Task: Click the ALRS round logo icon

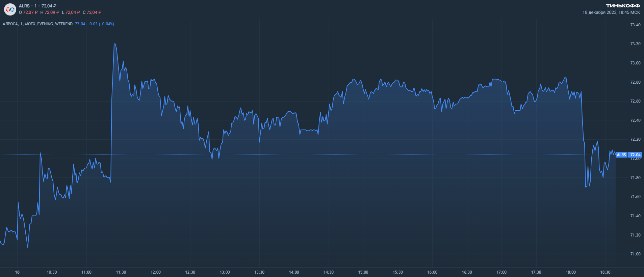Action: pyautogui.click(x=10, y=9)
